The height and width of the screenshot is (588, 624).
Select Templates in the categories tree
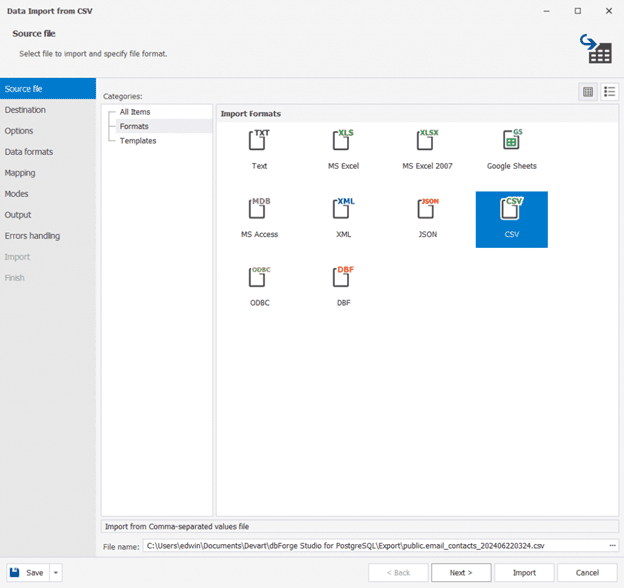[x=137, y=141]
